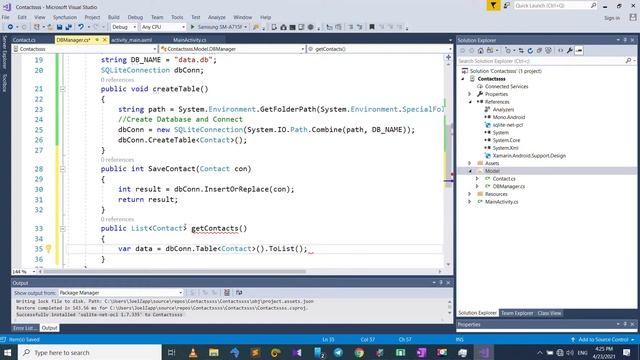Image resolution: width=640 pixels, height=360 pixels.
Task: Expand the Assets folder
Action: point(469,163)
